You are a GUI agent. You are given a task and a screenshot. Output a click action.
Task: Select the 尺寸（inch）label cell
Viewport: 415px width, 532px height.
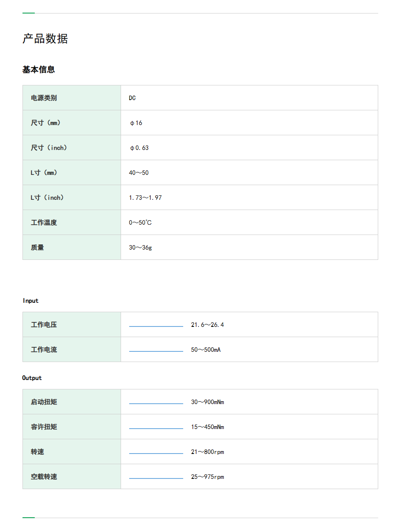tap(49, 148)
